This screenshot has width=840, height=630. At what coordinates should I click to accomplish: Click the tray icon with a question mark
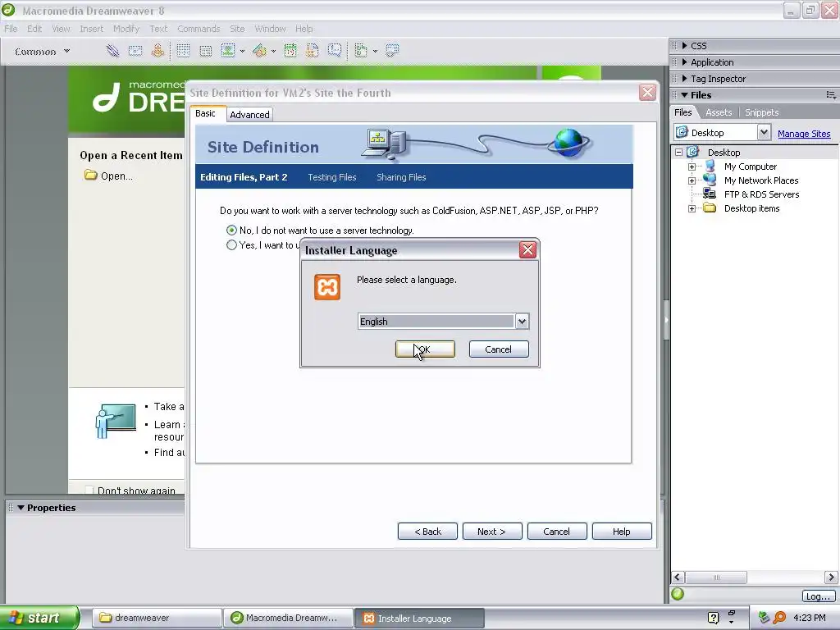[713, 618]
